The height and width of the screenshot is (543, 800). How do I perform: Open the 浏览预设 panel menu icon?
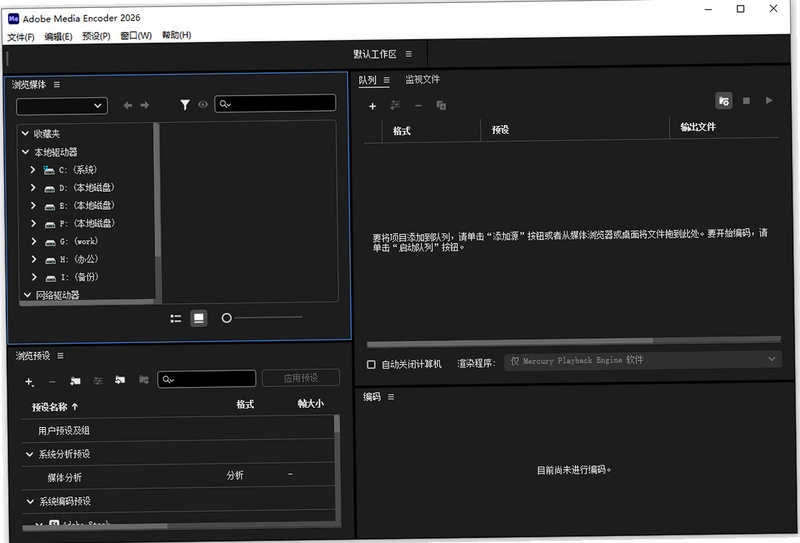click(x=60, y=356)
